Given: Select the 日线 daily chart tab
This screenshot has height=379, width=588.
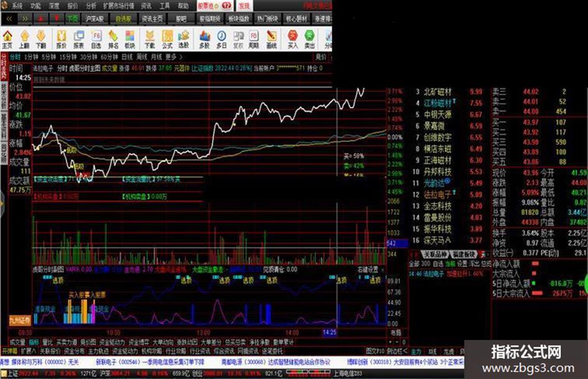Looking at the screenshot, I should (x=128, y=57).
